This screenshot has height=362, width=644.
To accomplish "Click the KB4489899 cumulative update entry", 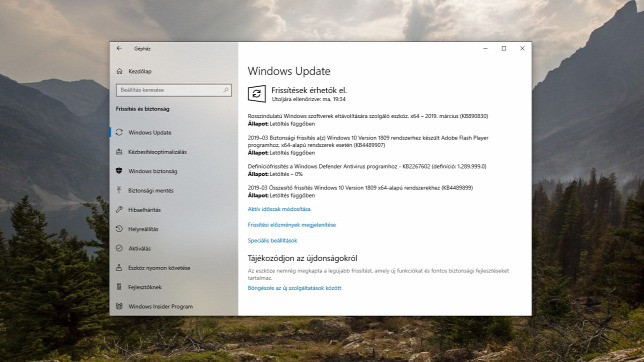I will point(361,187).
